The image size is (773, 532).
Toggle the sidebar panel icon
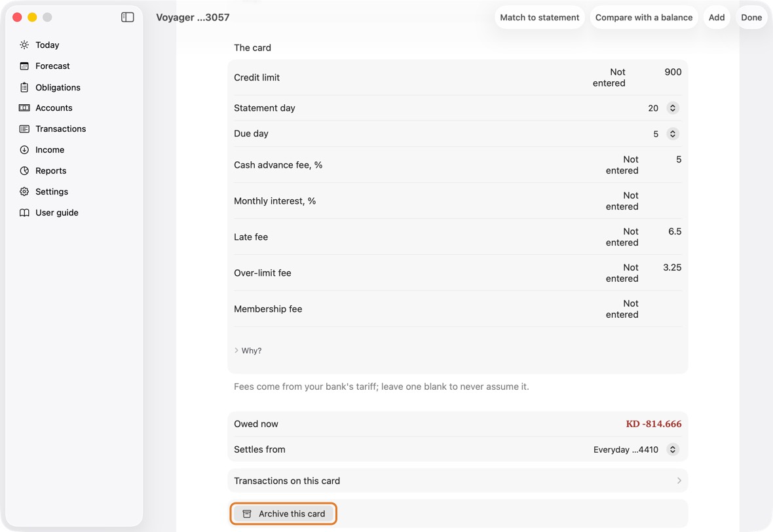pos(127,17)
